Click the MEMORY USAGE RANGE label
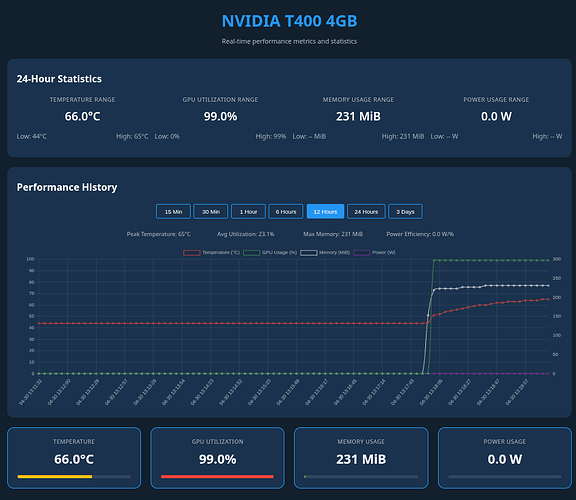Screen dimensions: 576x500 tap(358, 100)
